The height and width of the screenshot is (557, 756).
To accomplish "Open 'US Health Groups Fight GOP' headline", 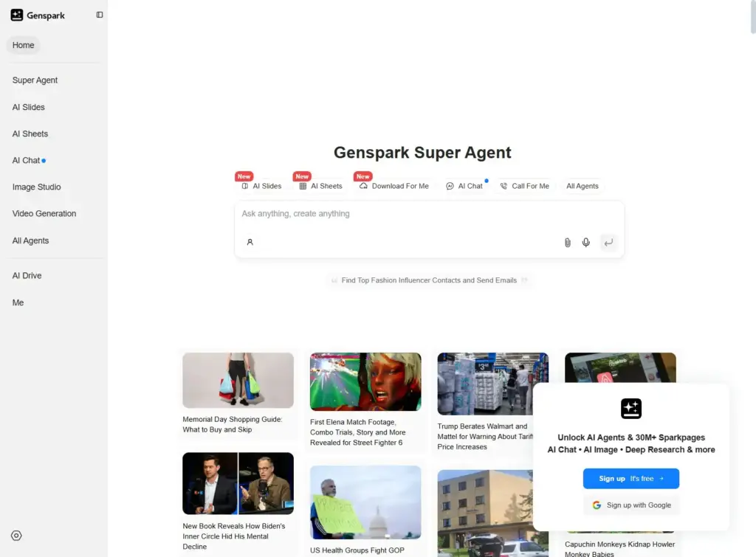I will point(357,550).
